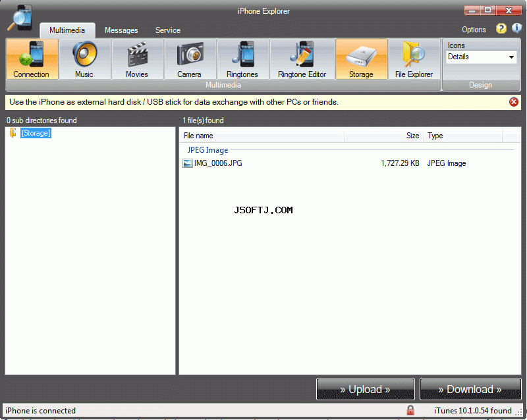Launch the Ringtone Editor
The height and width of the screenshot is (420, 527).
point(302,59)
